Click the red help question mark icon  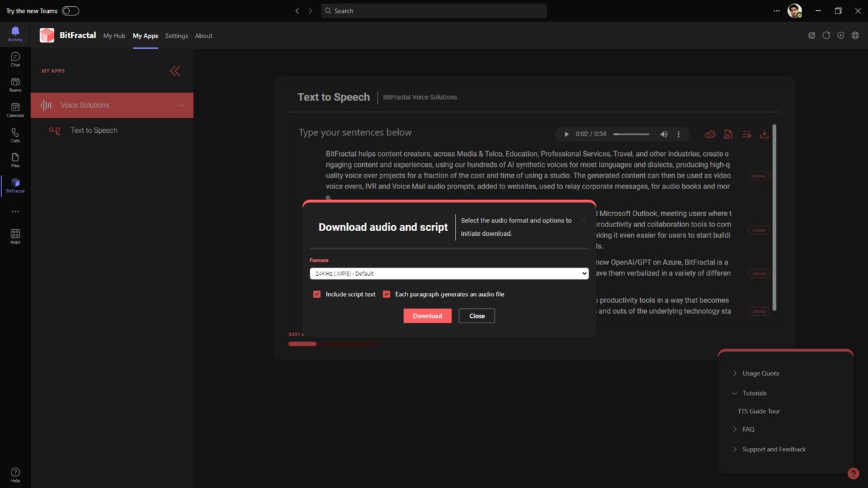point(853,474)
